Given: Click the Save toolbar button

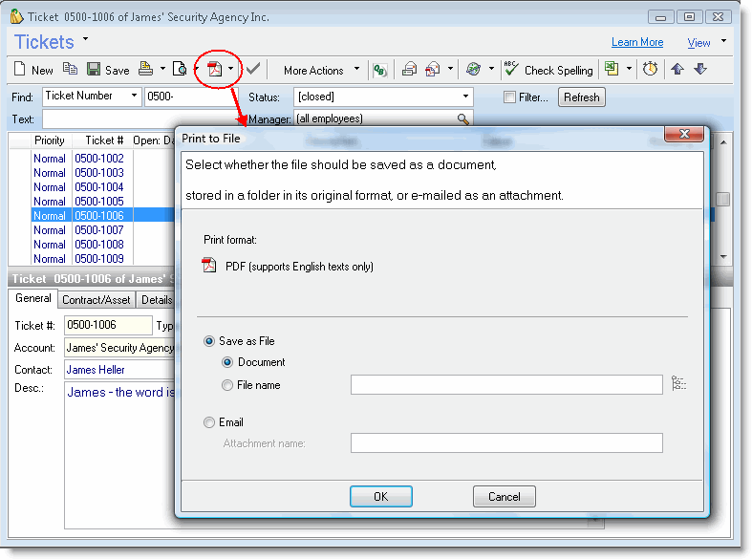Looking at the screenshot, I should pos(108,70).
